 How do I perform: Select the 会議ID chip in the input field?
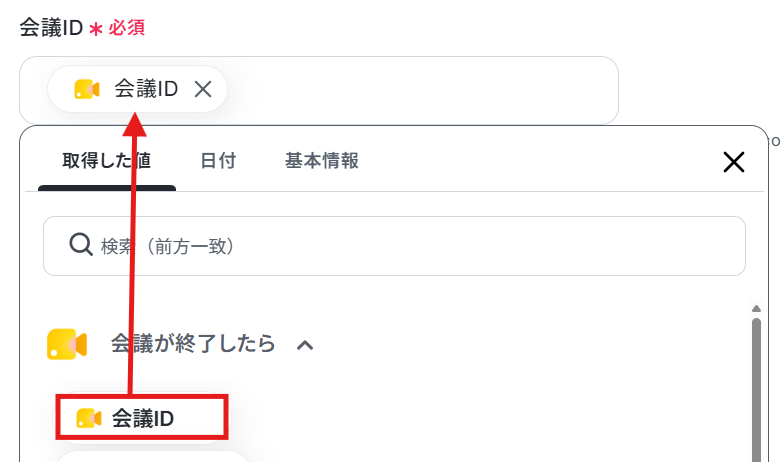tap(137, 89)
